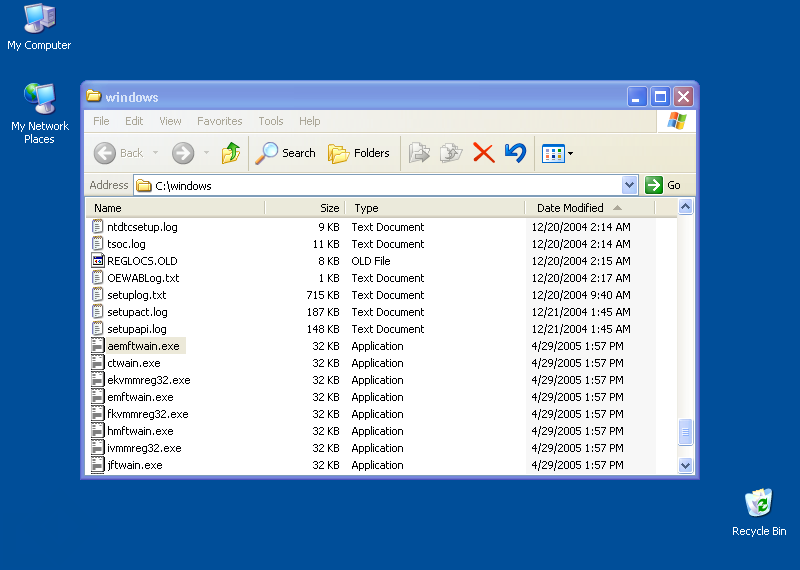Select the ekvmmreg32.exe application icon
800x570 pixels.
click(97, 380)
